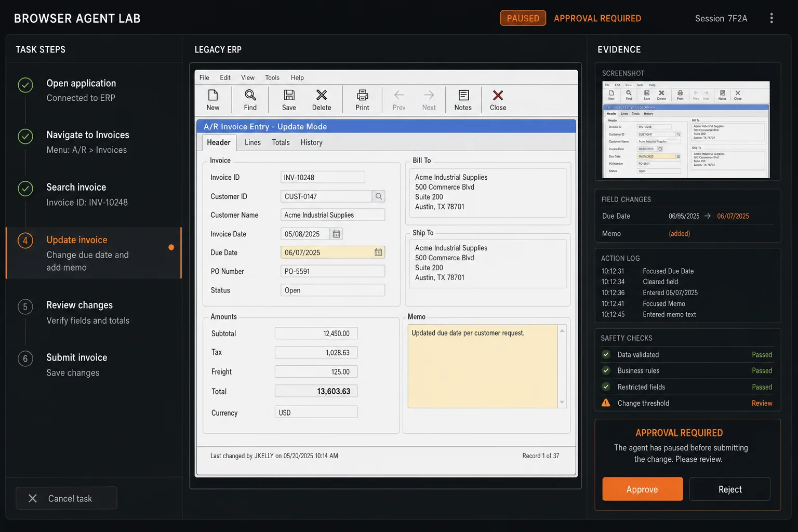Click the Close toolbar icon in ERP
Screen dimensions: 798x532
(x=498, y=95)
